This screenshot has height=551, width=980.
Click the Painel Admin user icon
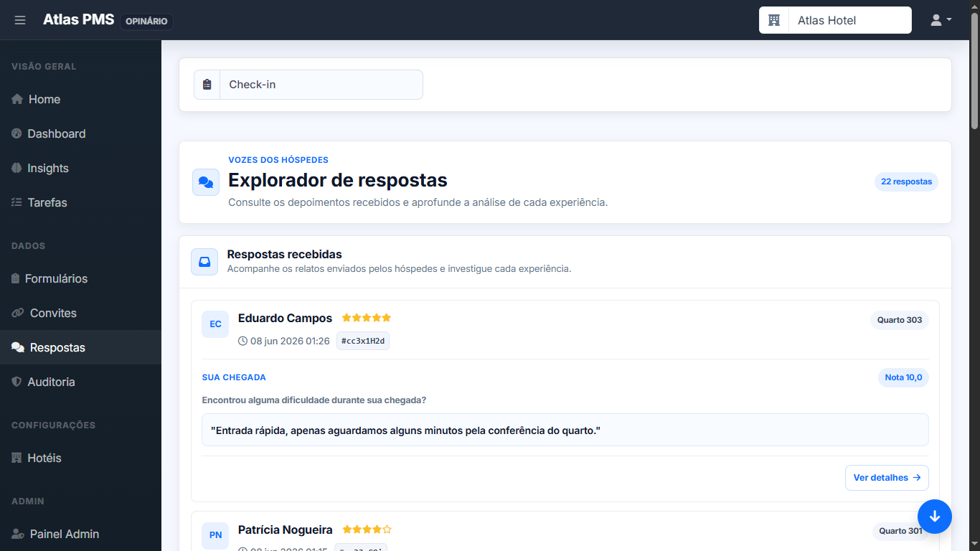[x=18, y=534]
